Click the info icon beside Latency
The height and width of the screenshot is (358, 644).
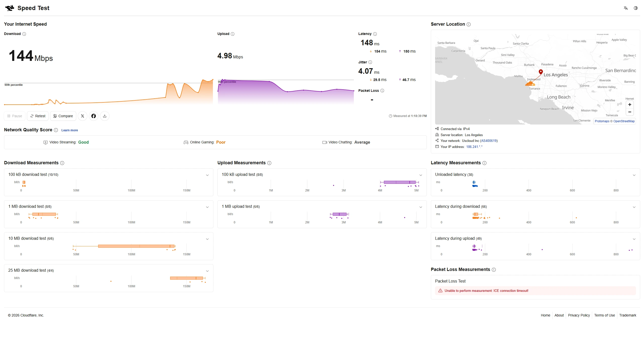pos(375,34)
